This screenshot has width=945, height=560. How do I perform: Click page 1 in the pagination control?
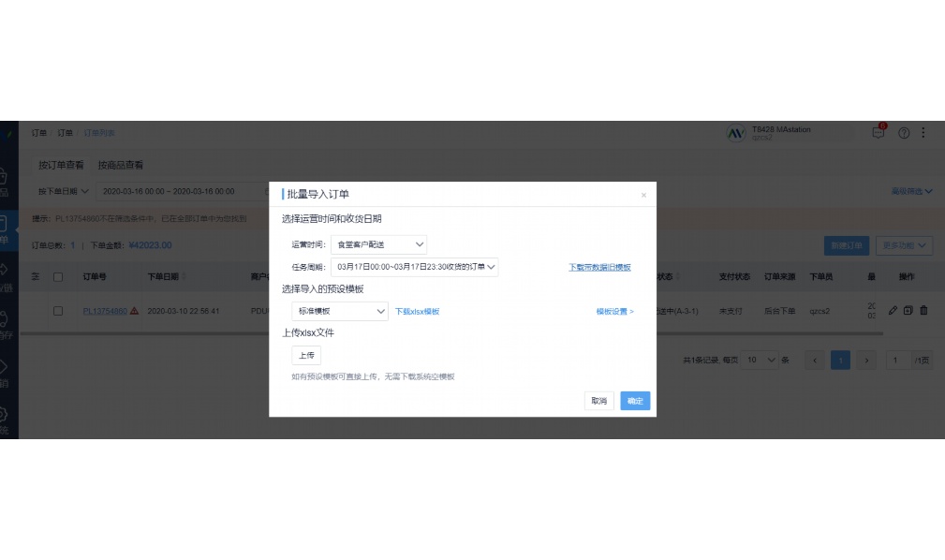point(840,360)
